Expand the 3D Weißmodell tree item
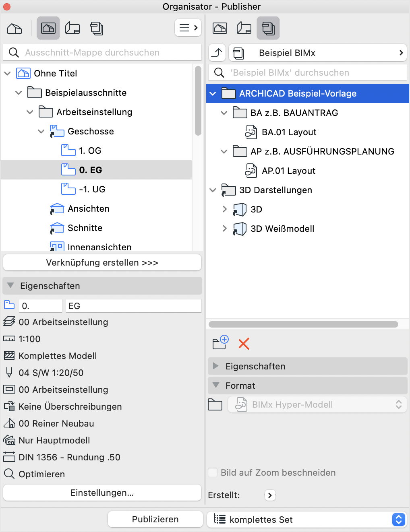The width and height of the screenshot is (410, 532). pos(225,228)
